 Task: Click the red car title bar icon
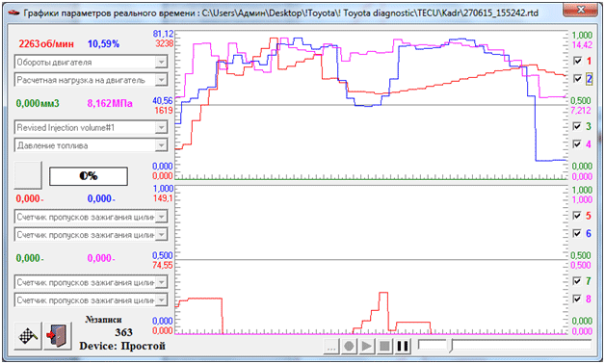coord(14,13)
